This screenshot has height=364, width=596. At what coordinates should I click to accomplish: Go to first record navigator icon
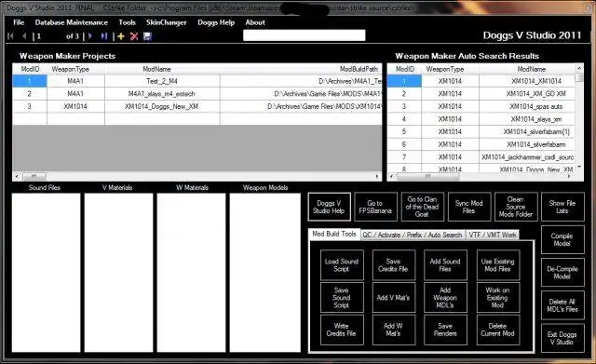(x=10, y=36)
